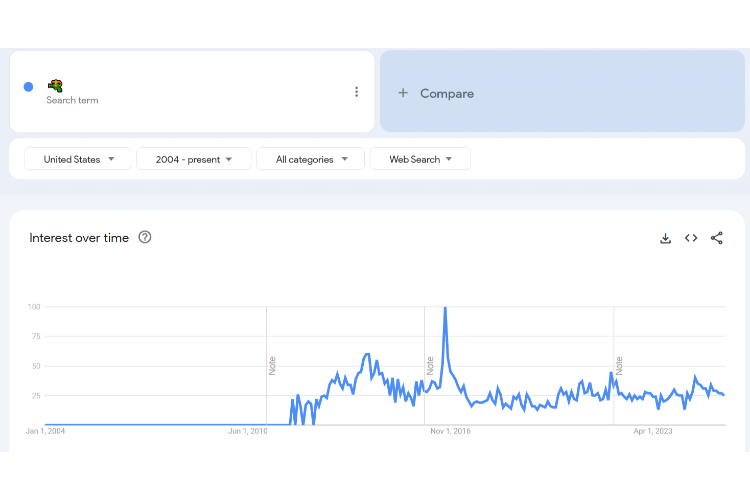The width and height of the screenshot is (750, 500).
Task: Click the Note marker near Jun 2010
Action: point(272,365)
